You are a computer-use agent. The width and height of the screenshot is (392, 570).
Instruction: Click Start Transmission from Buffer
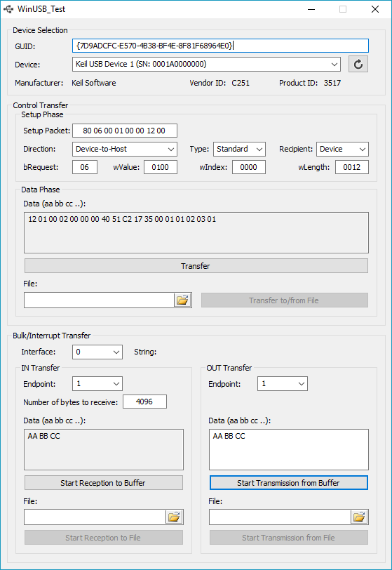coord(289,483)
